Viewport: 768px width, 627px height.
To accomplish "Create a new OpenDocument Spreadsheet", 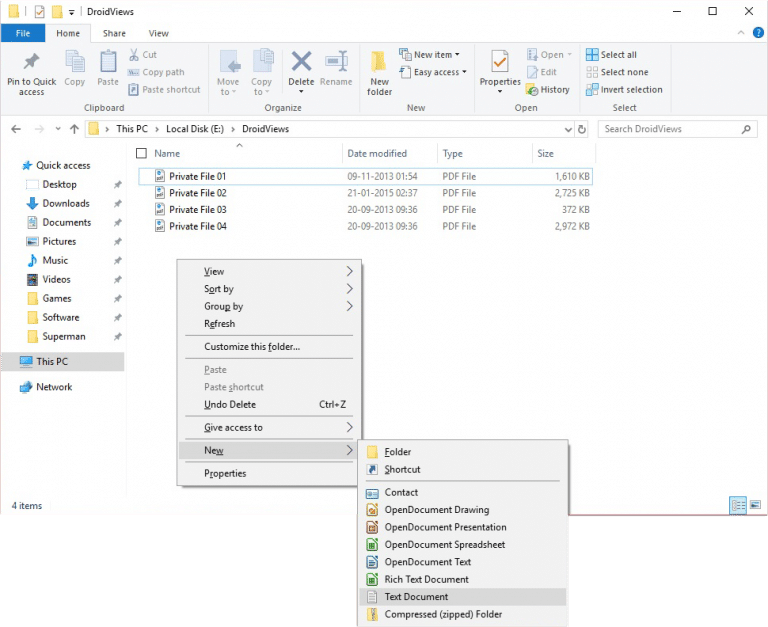I will 463,545.
